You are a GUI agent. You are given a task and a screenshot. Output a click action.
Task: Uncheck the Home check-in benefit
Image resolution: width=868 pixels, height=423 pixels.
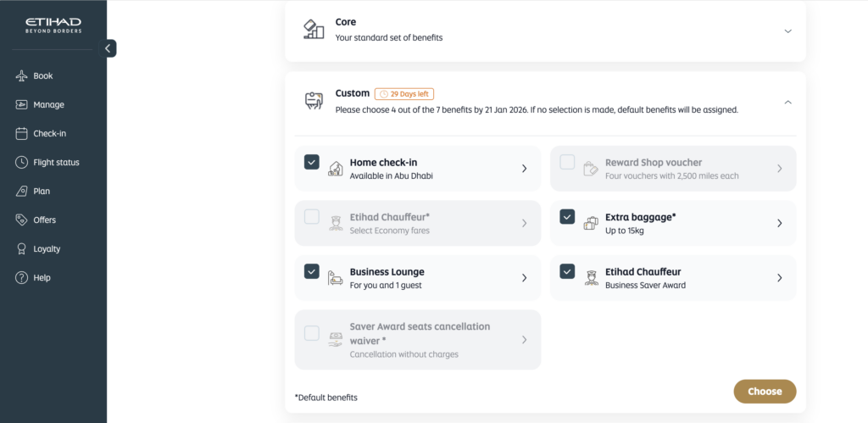point(312,162)
